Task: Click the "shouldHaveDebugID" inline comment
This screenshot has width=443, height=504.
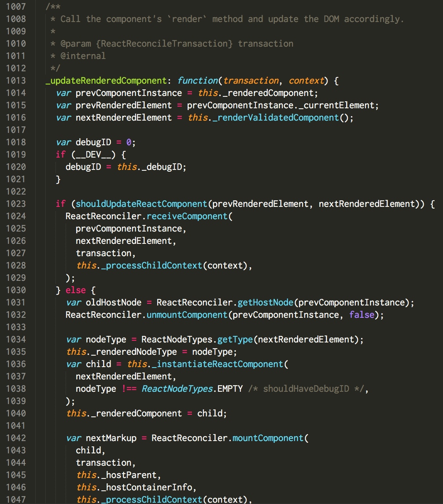Action: point(306,389)
